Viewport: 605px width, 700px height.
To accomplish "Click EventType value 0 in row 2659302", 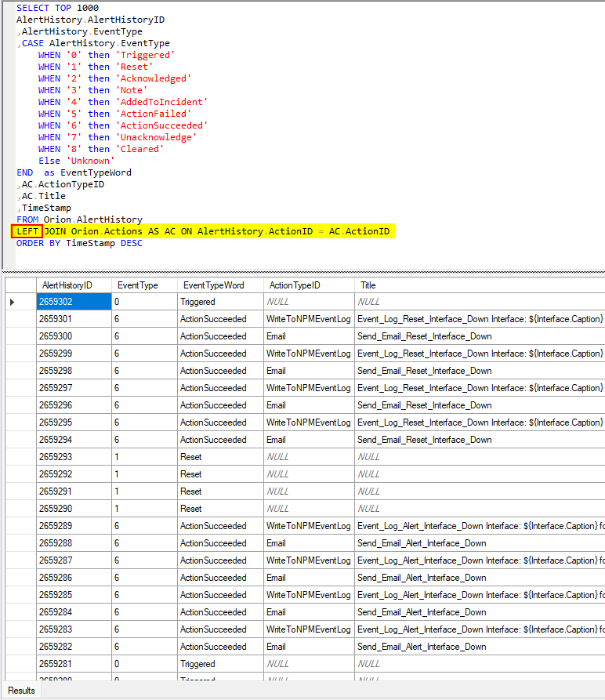I will 144,302.
